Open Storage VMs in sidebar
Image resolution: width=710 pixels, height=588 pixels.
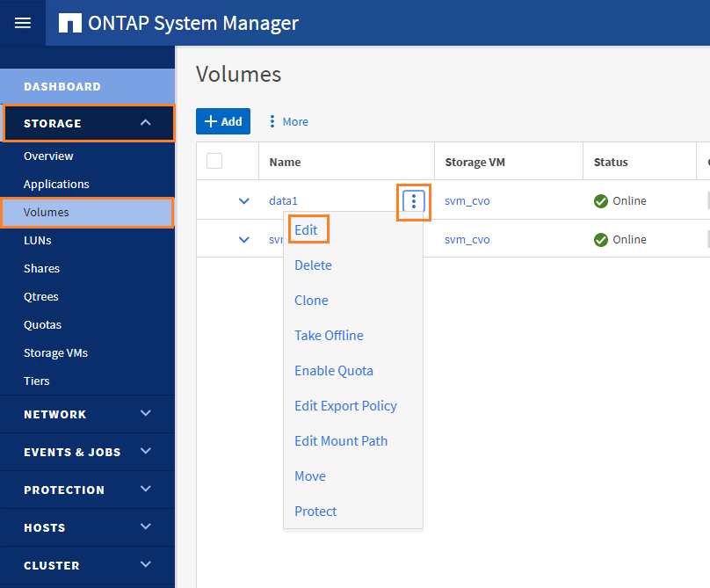[55, 353]
